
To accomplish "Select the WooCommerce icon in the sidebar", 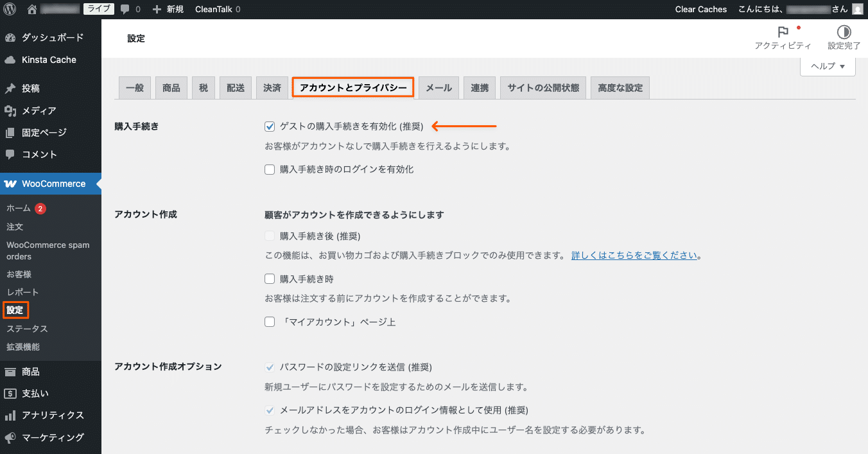I will 12,184.
